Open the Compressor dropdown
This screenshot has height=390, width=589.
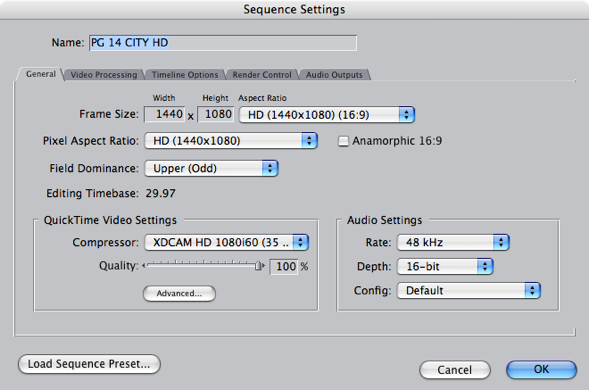pyautogui.click(x=227, y=242)
